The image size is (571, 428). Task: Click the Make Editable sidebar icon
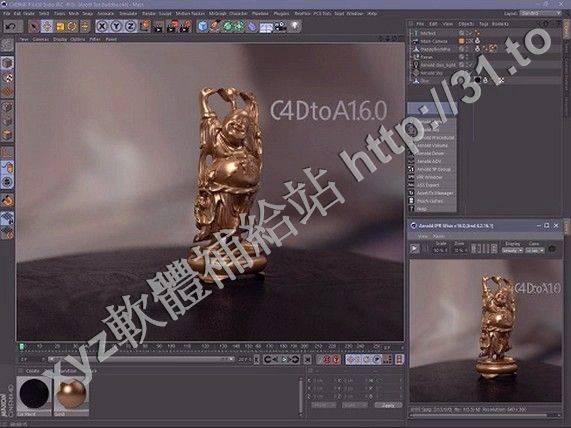coord(7,45)
